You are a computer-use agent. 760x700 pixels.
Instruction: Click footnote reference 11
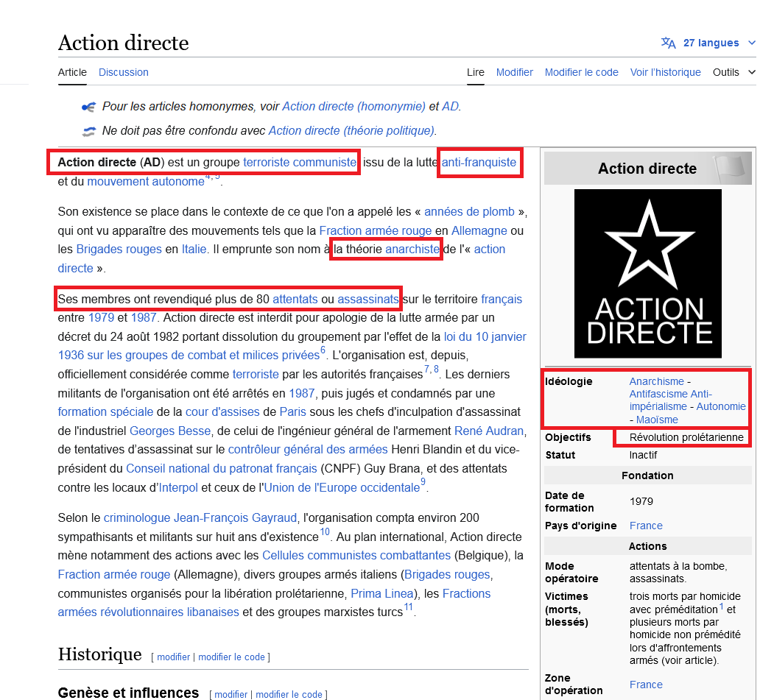[409, 607]
